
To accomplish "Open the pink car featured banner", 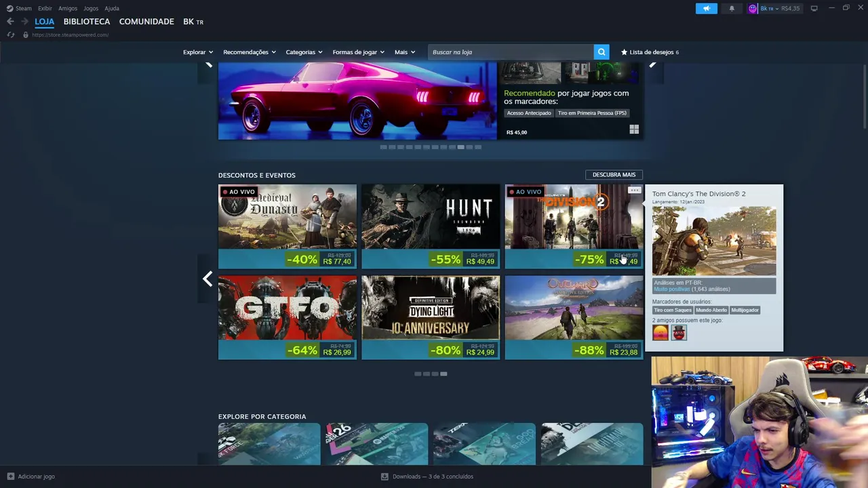I will click(357, 100).
